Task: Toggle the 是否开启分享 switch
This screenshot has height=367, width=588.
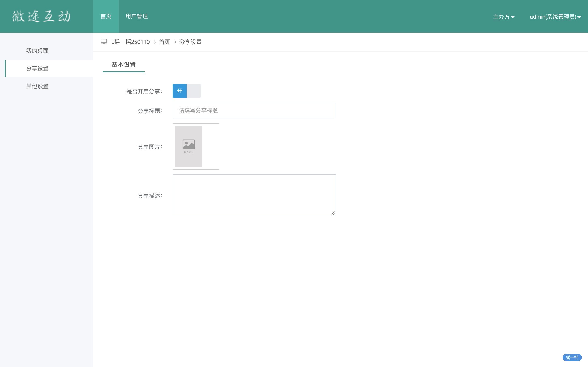Action: (186, 91)
